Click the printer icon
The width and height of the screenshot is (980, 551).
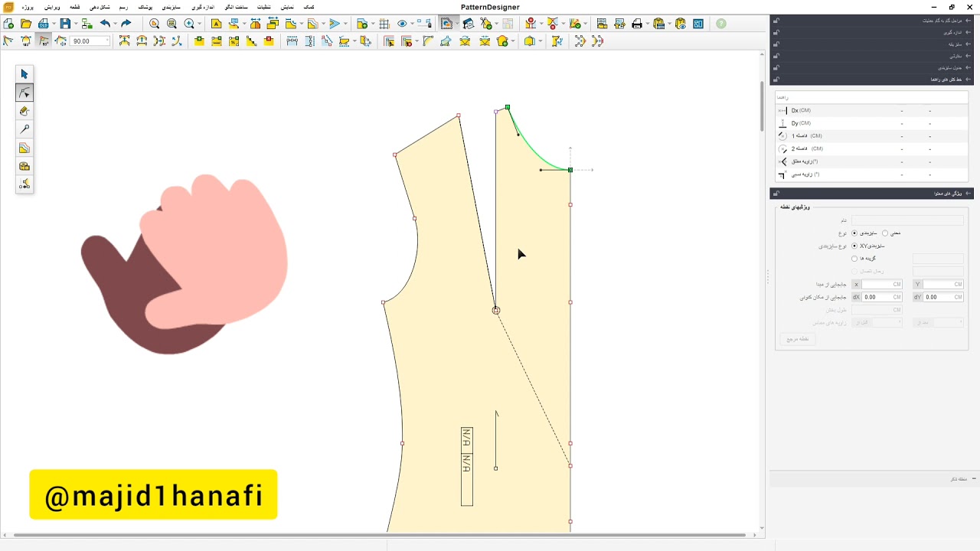(x=637, y=24)
